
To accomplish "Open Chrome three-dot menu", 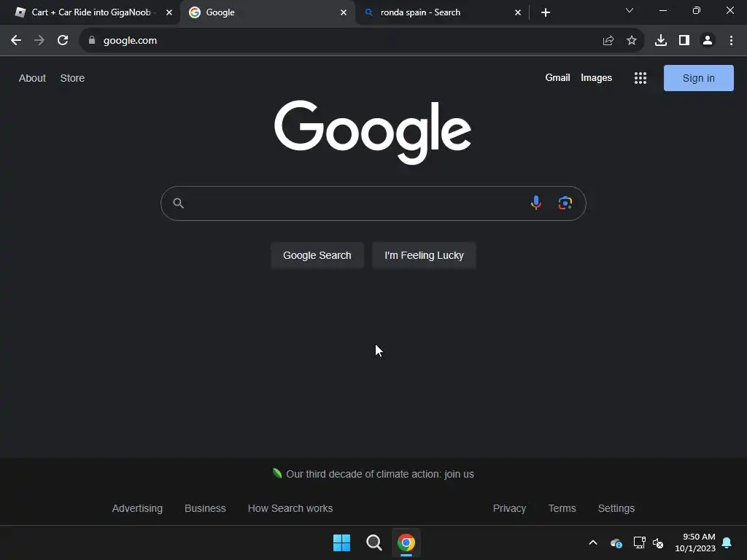I will pyautogui.click(x=731, y=41).
